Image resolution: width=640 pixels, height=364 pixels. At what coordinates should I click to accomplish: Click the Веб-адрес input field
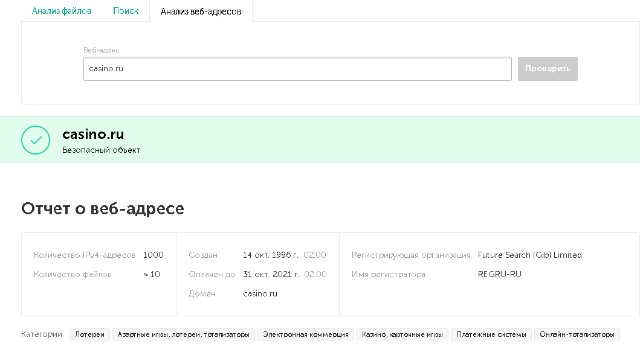(x=297, y=69)
